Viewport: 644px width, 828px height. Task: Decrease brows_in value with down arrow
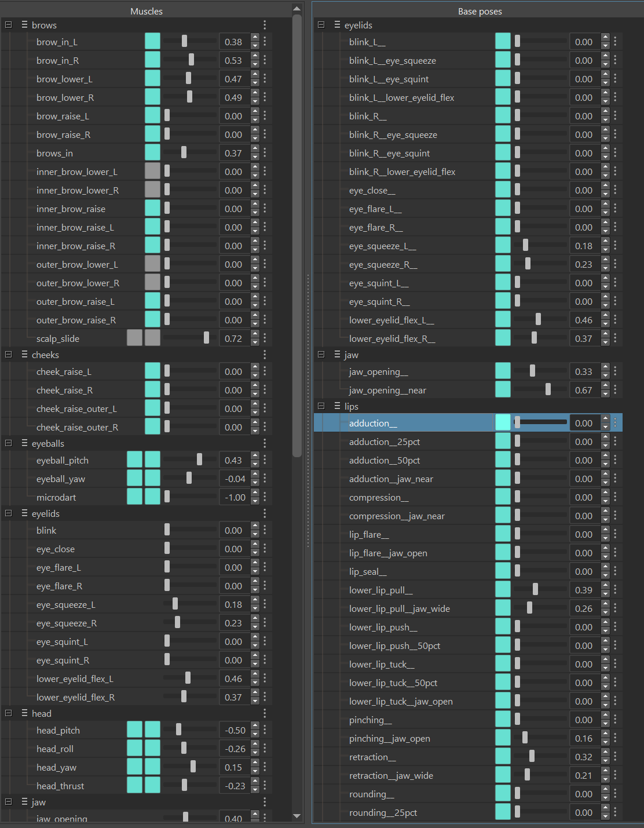pyautogui.click(x=255, y=157)
